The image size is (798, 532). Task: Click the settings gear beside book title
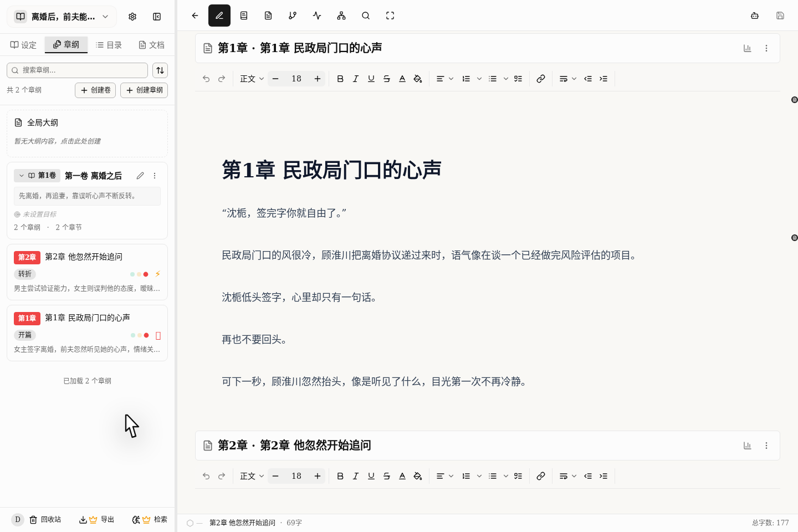coord(132,17)
